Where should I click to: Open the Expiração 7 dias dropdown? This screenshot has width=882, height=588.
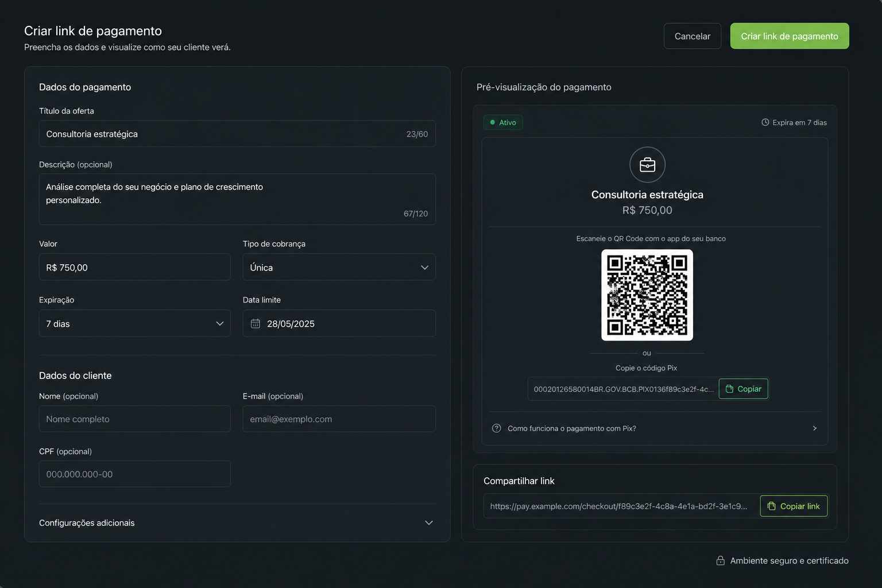(135, 323)
